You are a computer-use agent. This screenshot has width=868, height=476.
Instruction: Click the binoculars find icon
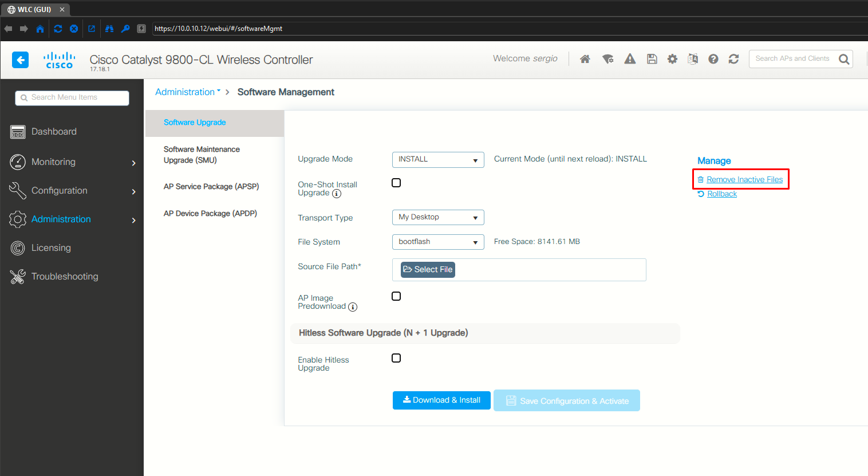pyautogui.click(x=109, y=29)
